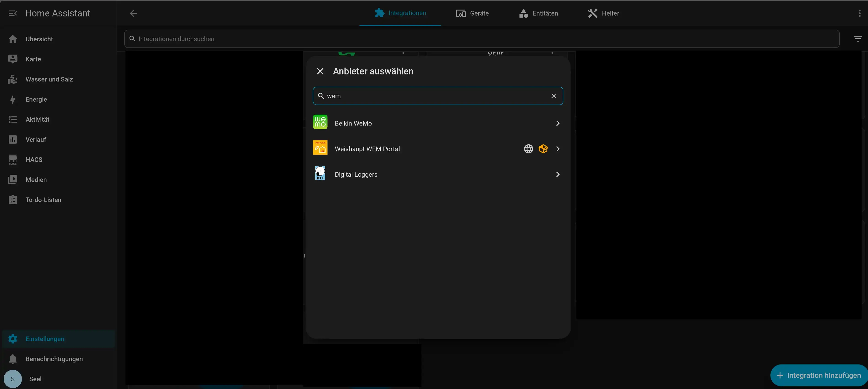Open HACS from the sidebar

(59, 160)
